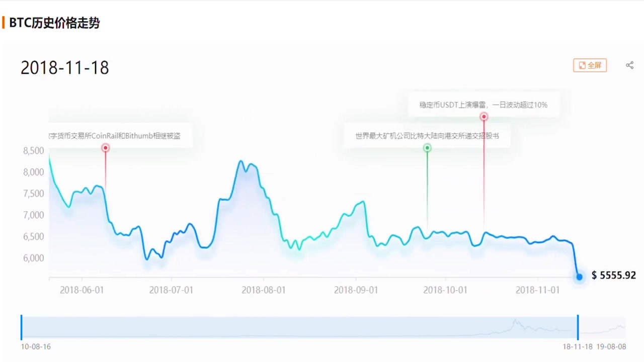Click the 2018-11-18 date heading
This screenshot has height=362, width=644.
tap(65, 68)
